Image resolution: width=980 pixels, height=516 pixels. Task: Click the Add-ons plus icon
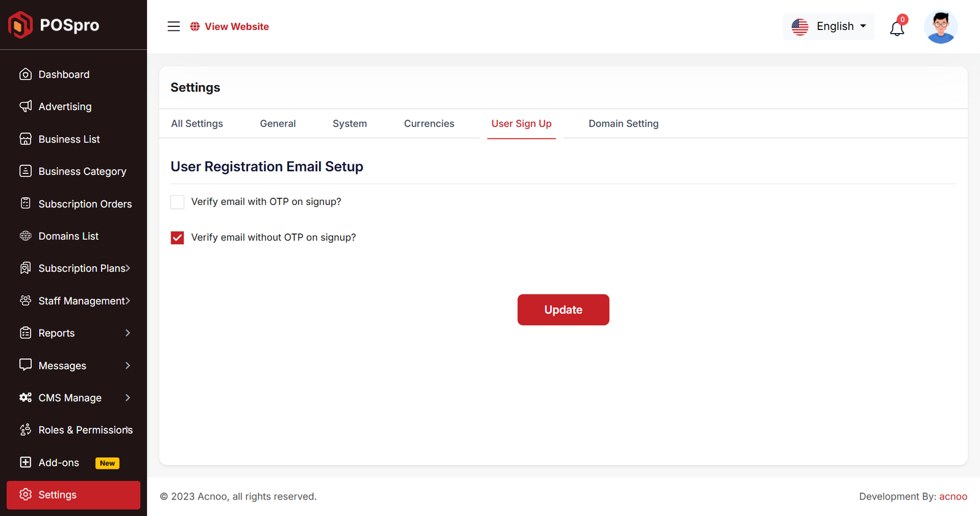pyautogui.click(x=25, y=462)
